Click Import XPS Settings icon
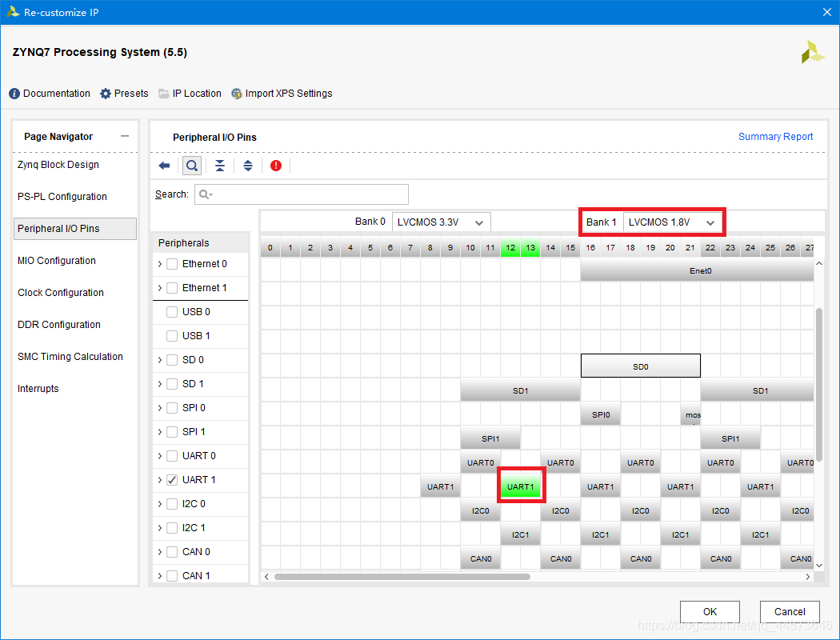The image size is (840, 640). [x=236, y=94]
